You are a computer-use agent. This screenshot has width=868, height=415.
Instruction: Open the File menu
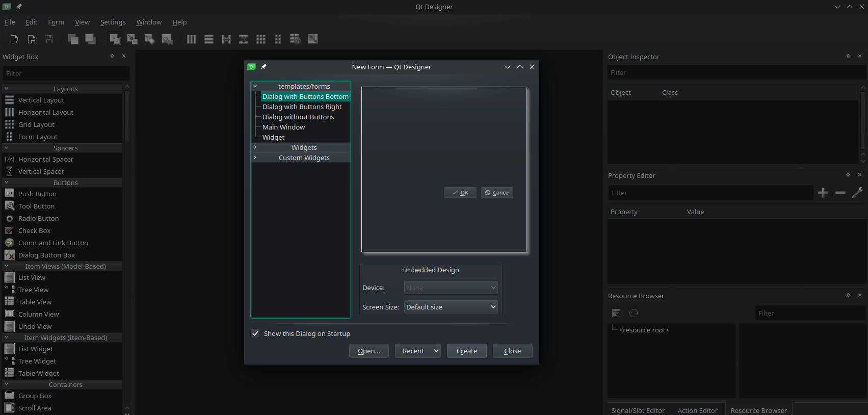pyautogui.click(x=10, y=22)
